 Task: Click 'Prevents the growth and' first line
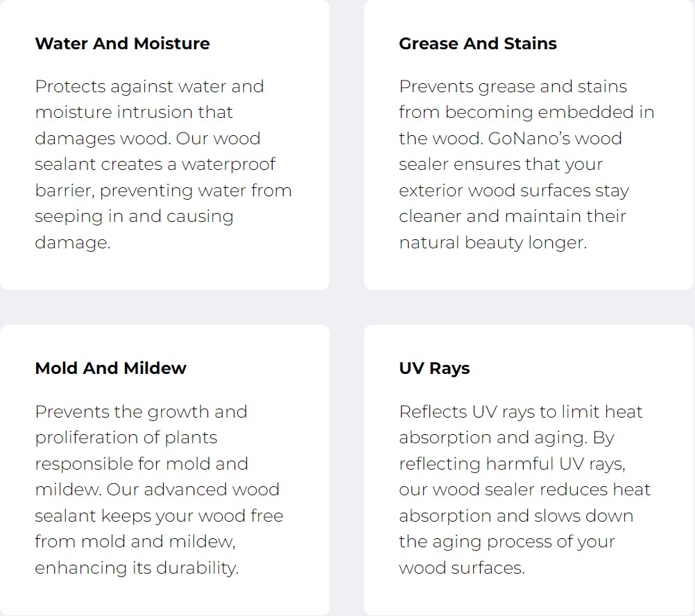[x=141, y=411]
